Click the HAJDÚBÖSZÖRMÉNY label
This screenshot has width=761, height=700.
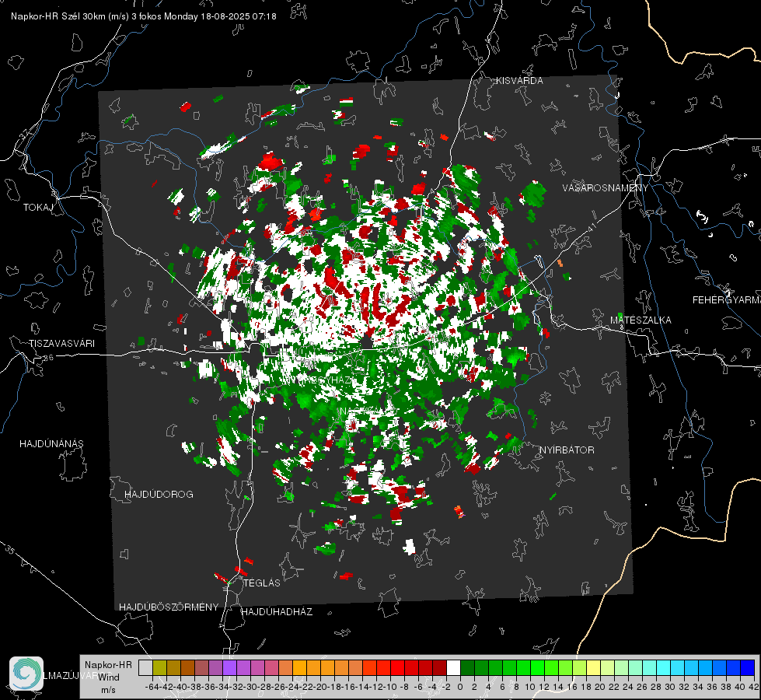(169, 607)
